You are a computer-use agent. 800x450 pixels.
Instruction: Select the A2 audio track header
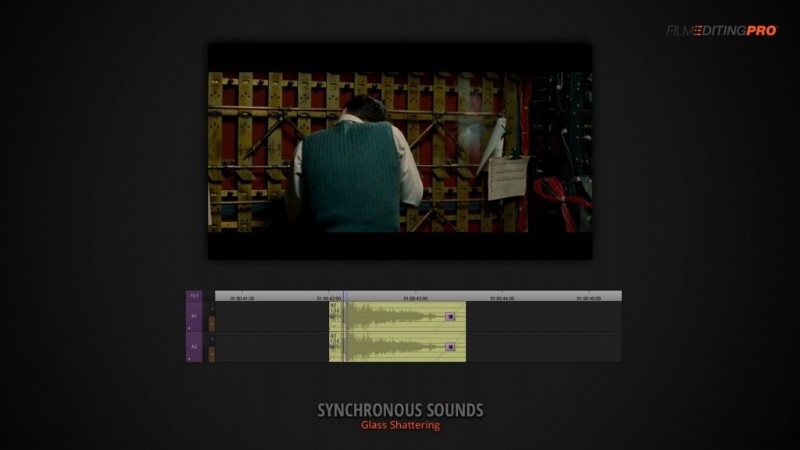[x=194, y=347]
